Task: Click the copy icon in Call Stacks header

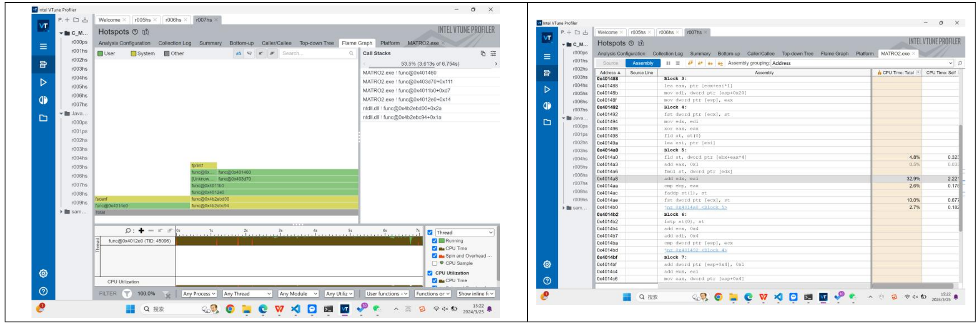Action: 483,53
